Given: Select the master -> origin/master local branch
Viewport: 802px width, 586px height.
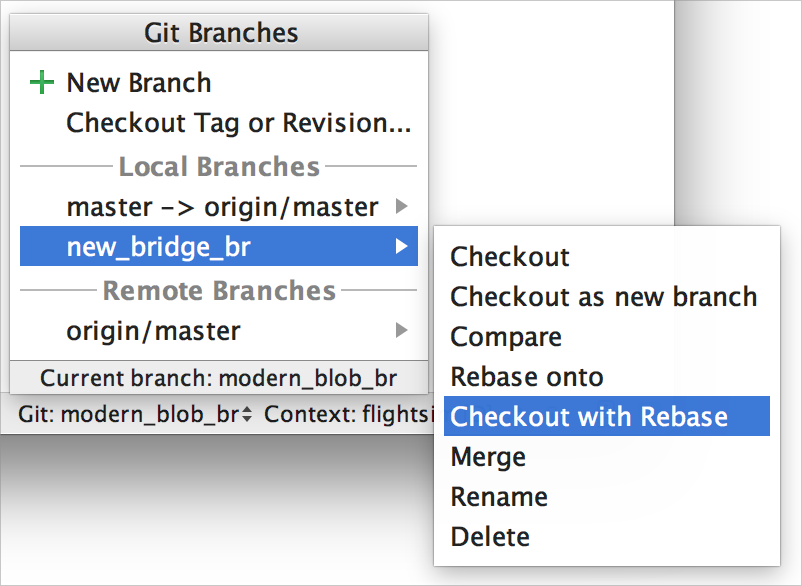Looking at the screenshot, I should [219, 207].
